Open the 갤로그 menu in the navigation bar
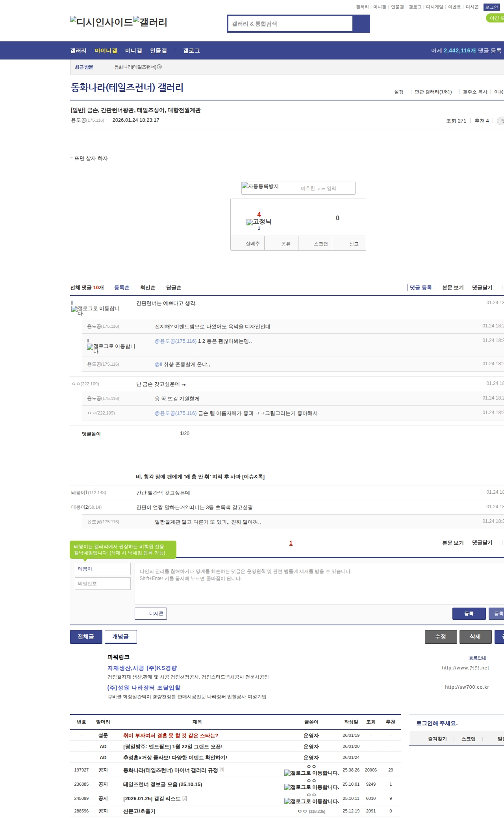Image resolution: width=504 pixels, height=818 pixels. pyautogui.click(x=191, y=51)
